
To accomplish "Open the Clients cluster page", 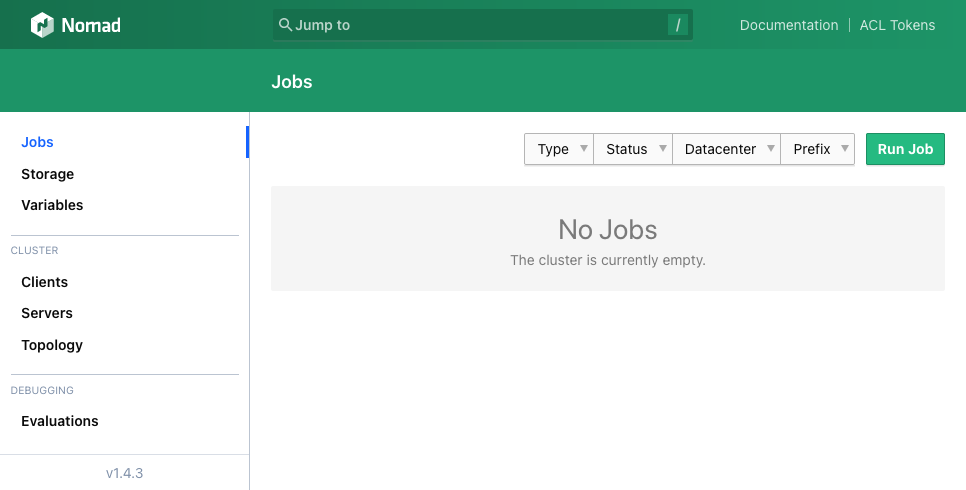I will tap(44, 282).
